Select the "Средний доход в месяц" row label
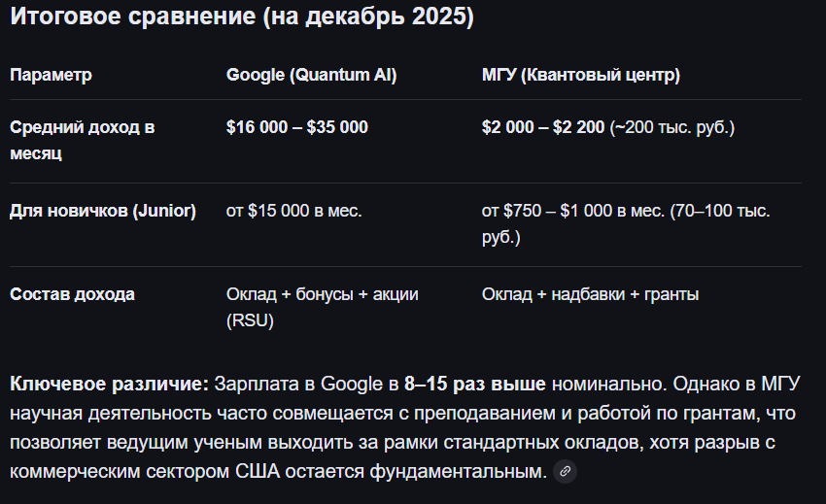 click(x=83, y=140)
